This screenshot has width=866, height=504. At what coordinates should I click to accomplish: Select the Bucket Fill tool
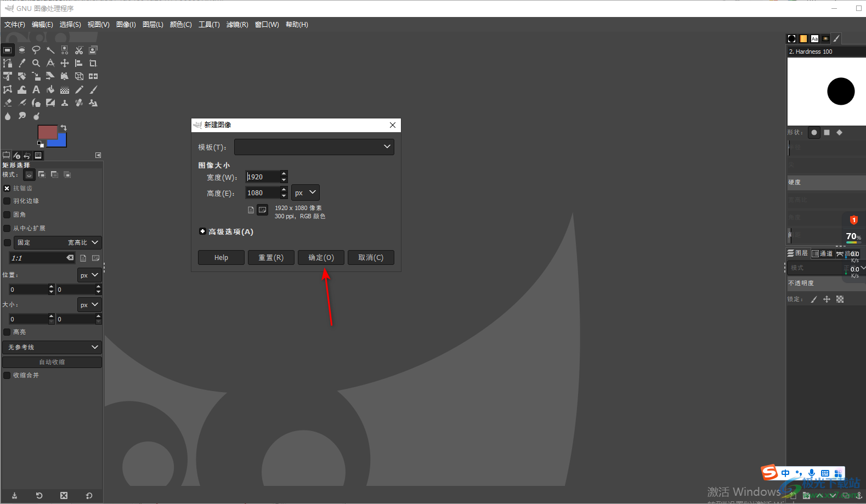coord(50,89)
